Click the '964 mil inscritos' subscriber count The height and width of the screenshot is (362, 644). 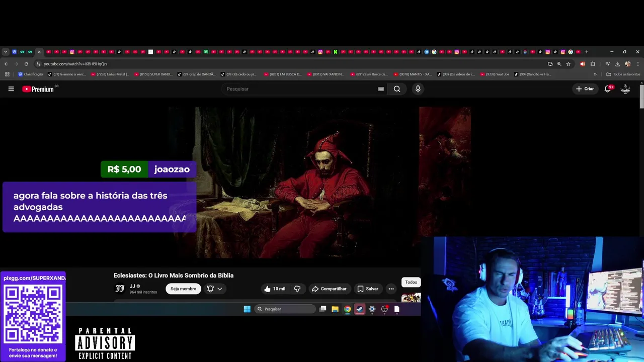(143, 292)
